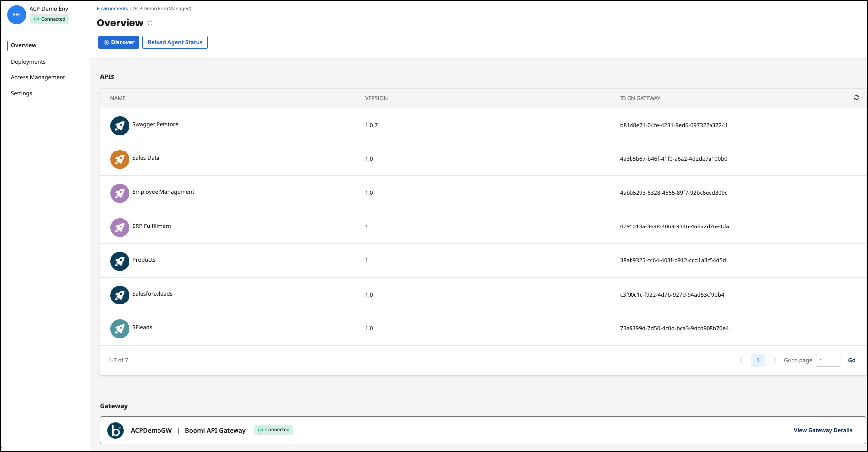868x452 pixels.
Task: Navigate back via the Environments breadcrumb
Action: pos(112,8)
